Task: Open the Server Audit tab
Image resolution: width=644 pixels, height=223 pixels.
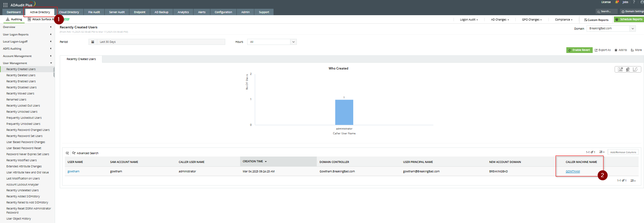Action: 117,12
